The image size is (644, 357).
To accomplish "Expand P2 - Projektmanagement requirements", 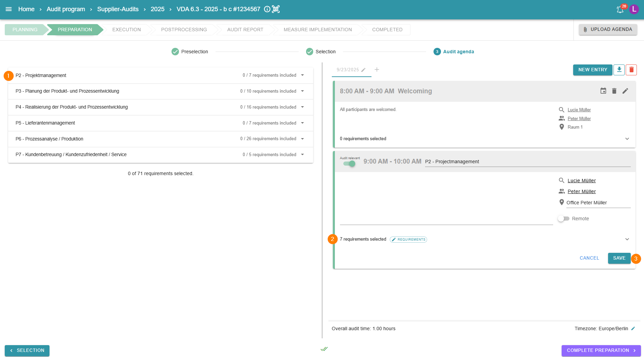I will click(302, 75).
